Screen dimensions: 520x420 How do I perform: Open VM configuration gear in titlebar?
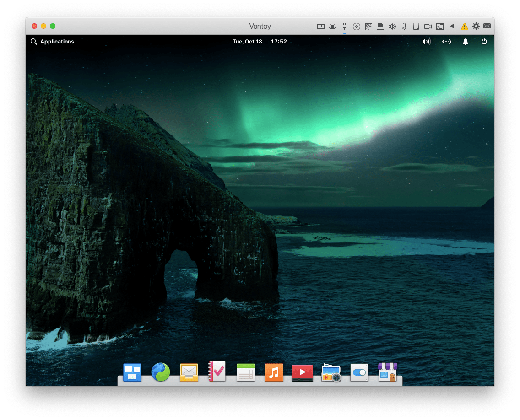(476, 27)
